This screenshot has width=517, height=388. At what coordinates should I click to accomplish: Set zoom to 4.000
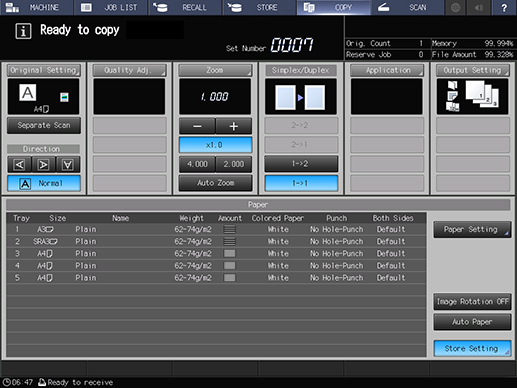tap(197, 164)
